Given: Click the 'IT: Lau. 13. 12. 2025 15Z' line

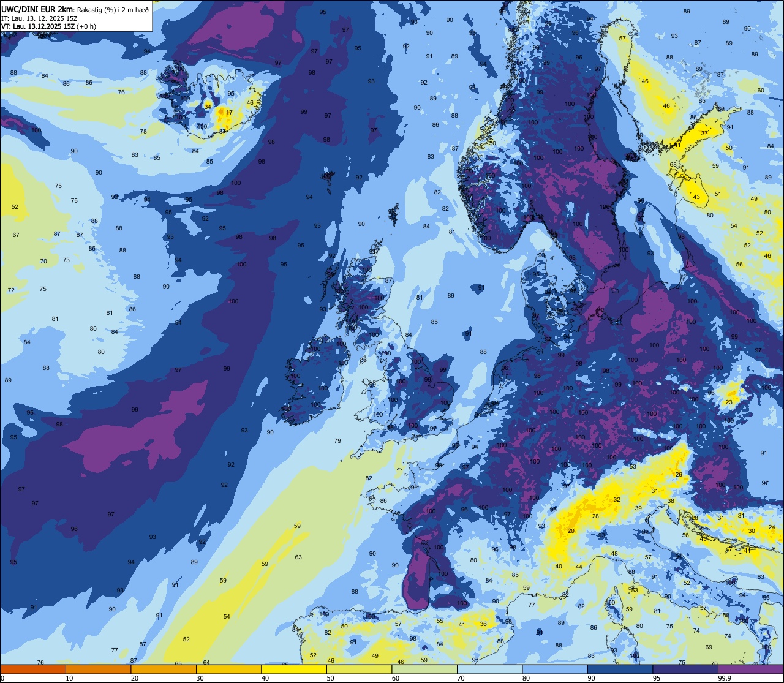Looking at the screenshot, I should pyautogui.click(x=39, y=18).
